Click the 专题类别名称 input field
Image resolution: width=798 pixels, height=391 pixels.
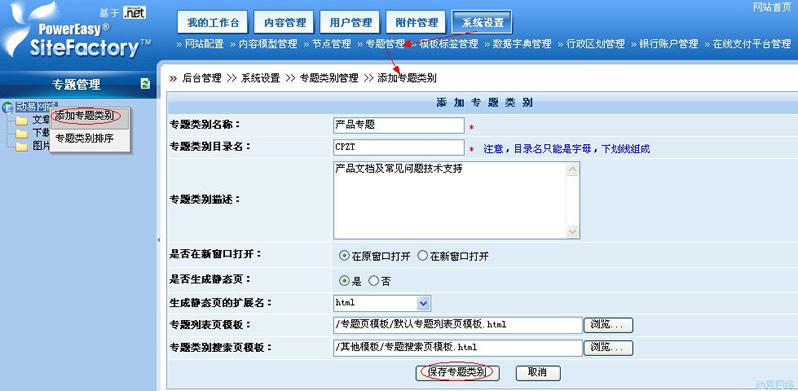pyautogui.click(x=398, y=125)
